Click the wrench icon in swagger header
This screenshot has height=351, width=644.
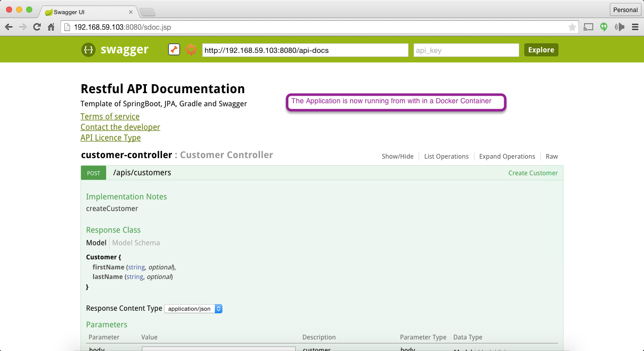174,49
